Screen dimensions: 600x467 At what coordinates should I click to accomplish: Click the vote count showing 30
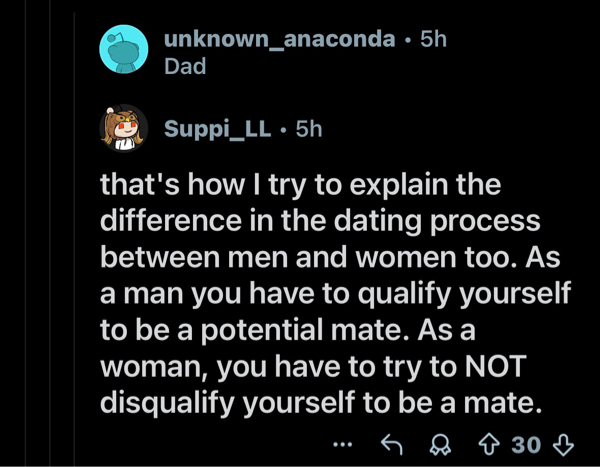(527, 444)
